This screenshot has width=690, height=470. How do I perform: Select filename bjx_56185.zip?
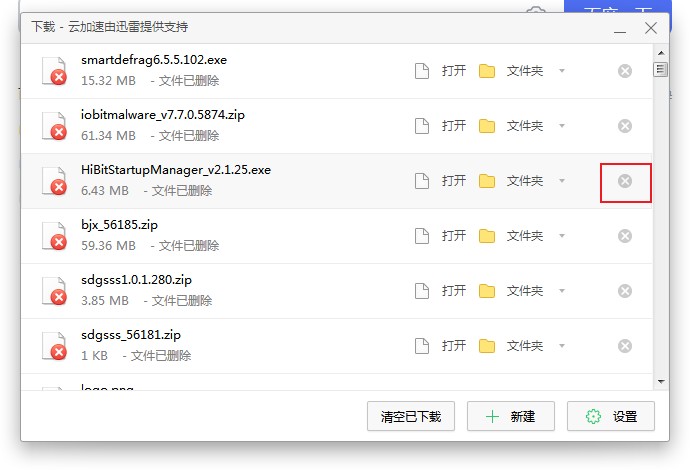(119, 225)
